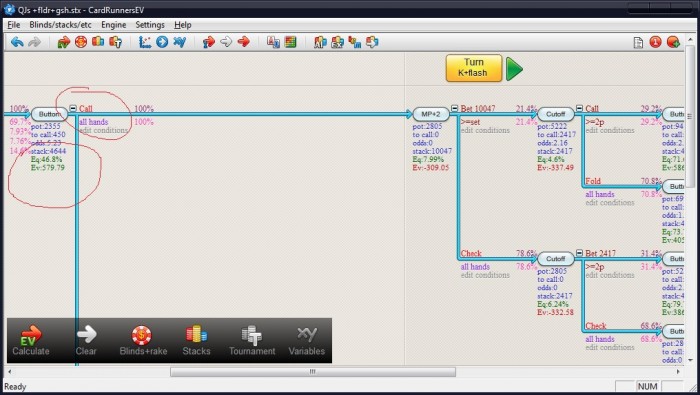This screenshot has height=395, width=700.
Task: Click the horizontal scrollbar left arrow
Action: [x=9, y=372]
